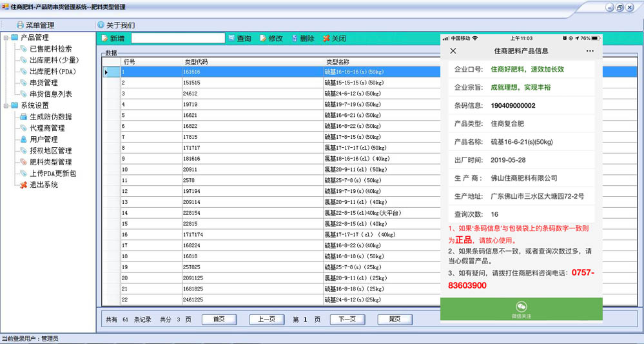Image resolution: width=644 pixels, height=344 pixels.
Task: Click the 查询 (Search) toolbar icon
Action: [232, 39]
